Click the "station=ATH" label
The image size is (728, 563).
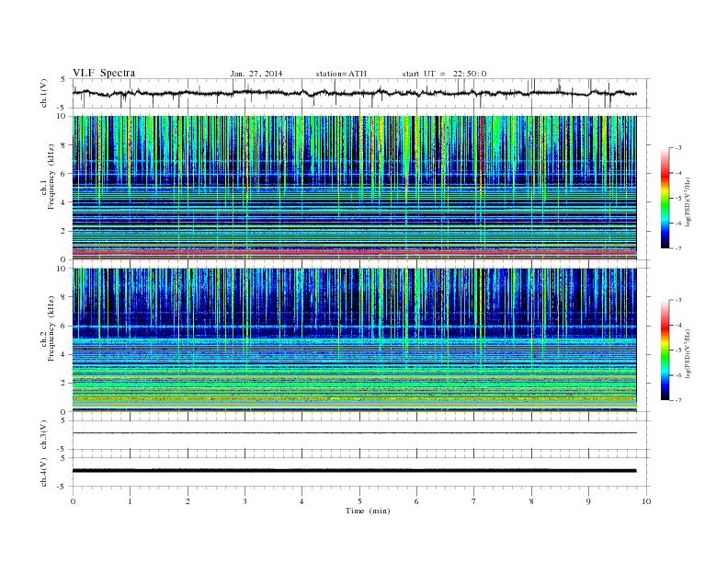pos(341,74)
